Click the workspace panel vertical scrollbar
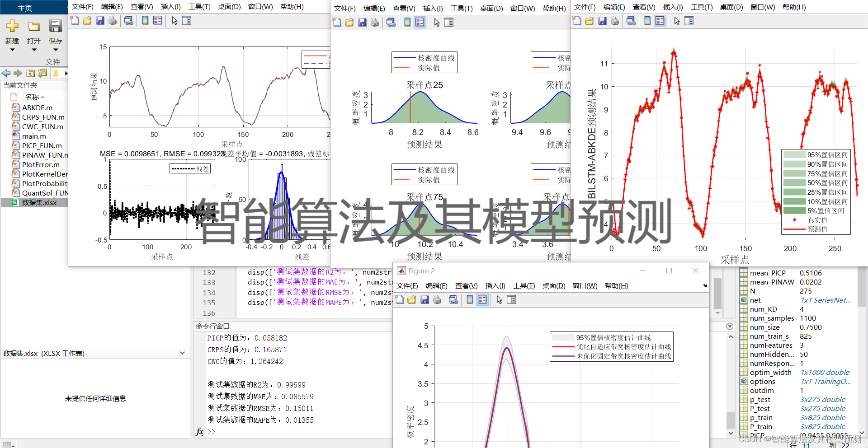The image size is (868, 448). [x=862, y=348]
